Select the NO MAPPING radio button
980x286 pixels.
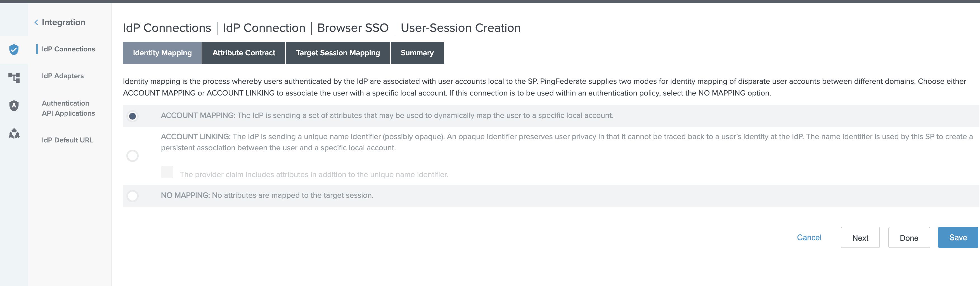[132, 196]
